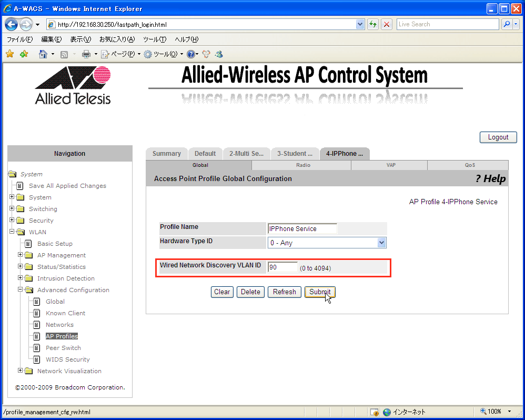Open the ツール(T) menu in the menu bar
The height and width of the screenshot is (420, 525).
click(155, 39)
